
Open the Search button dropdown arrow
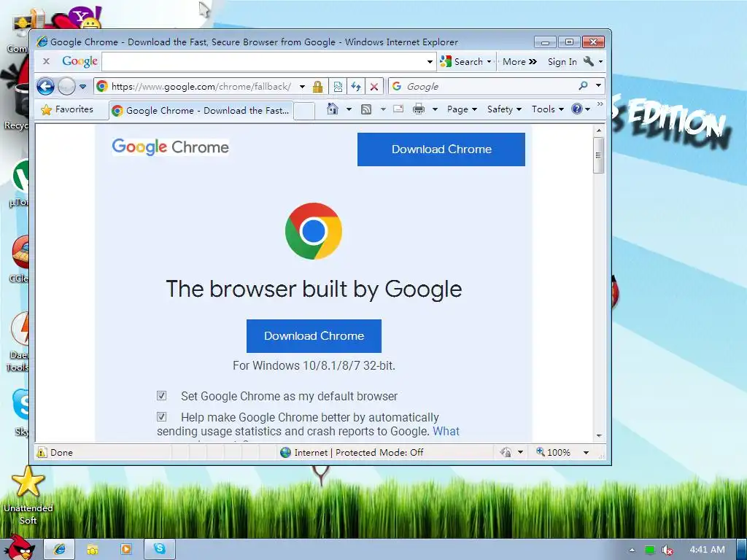click(x=489, y=61)
